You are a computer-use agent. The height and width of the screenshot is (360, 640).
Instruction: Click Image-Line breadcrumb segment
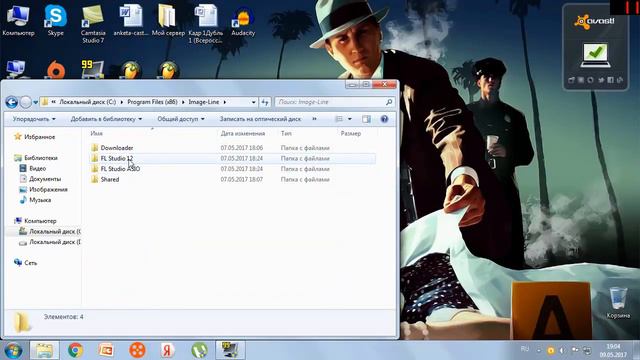tap(204, 102)
